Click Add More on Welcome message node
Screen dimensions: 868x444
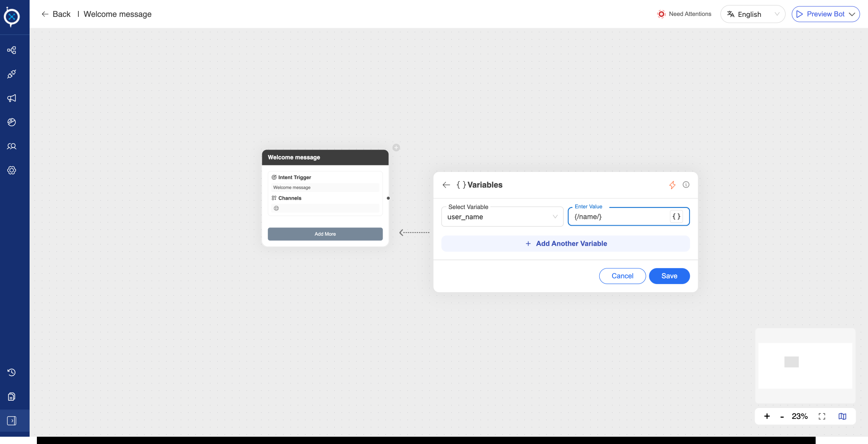coord(325,234)
